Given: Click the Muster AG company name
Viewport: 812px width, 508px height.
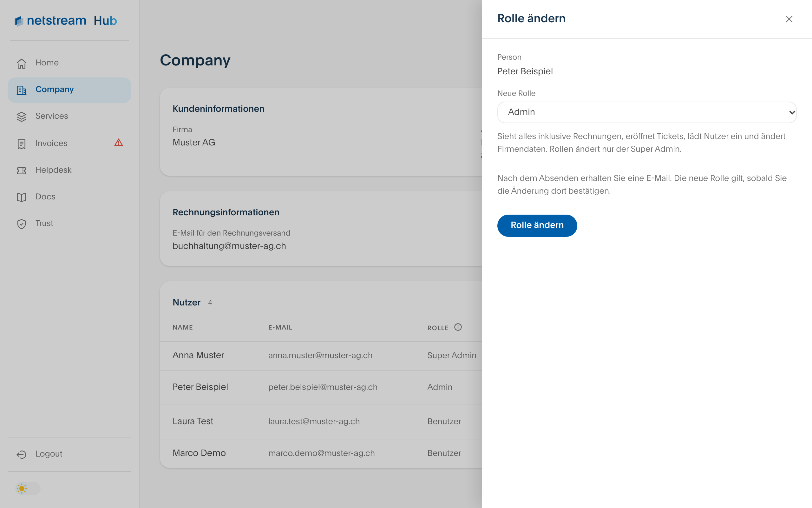Looking at the screenshot, I should point(193,143).
